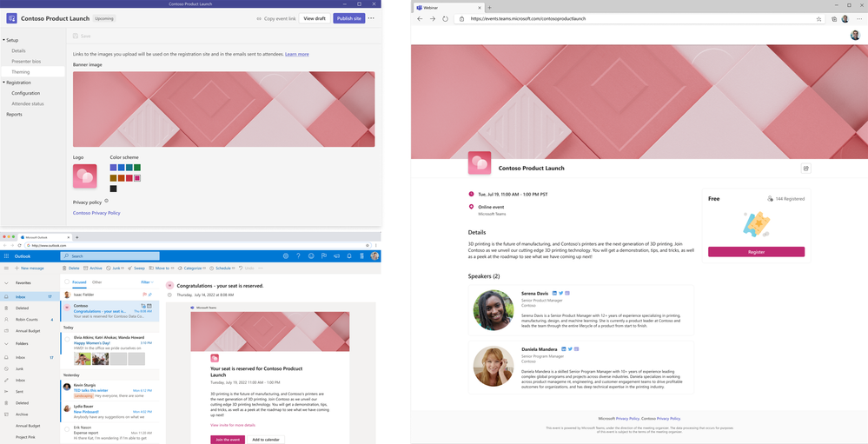Click Delete in Outlook toolbar
This screenshot has width=868, height=444.
[71, 268]
